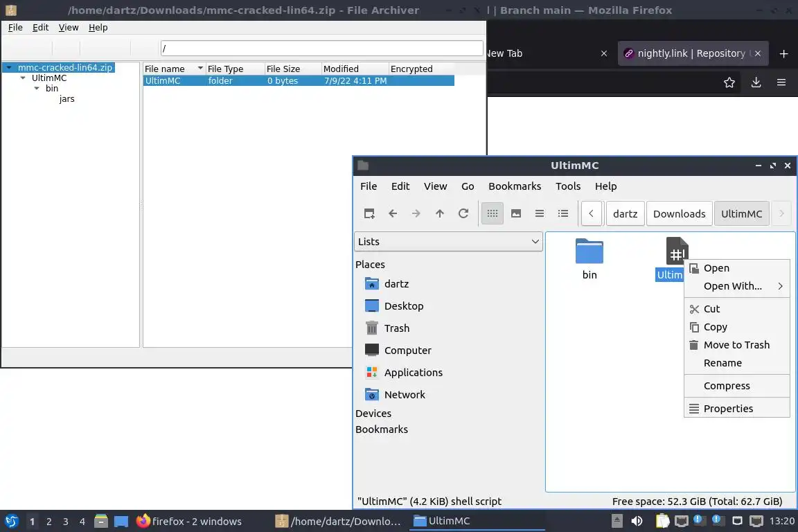798x532 pixels.
Task: Click the archive path input field
Action: coord(321,48)
